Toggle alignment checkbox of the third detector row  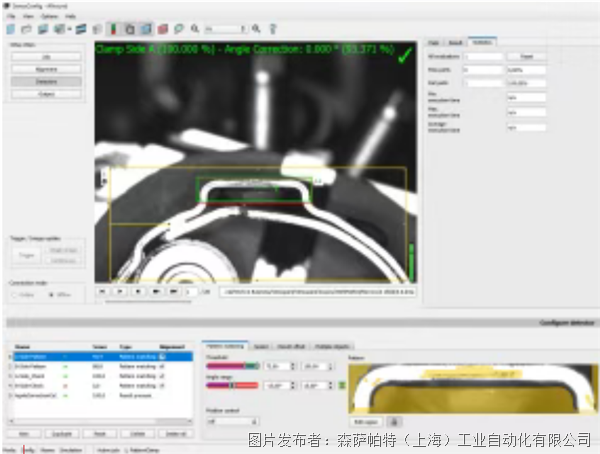[162, 376]
